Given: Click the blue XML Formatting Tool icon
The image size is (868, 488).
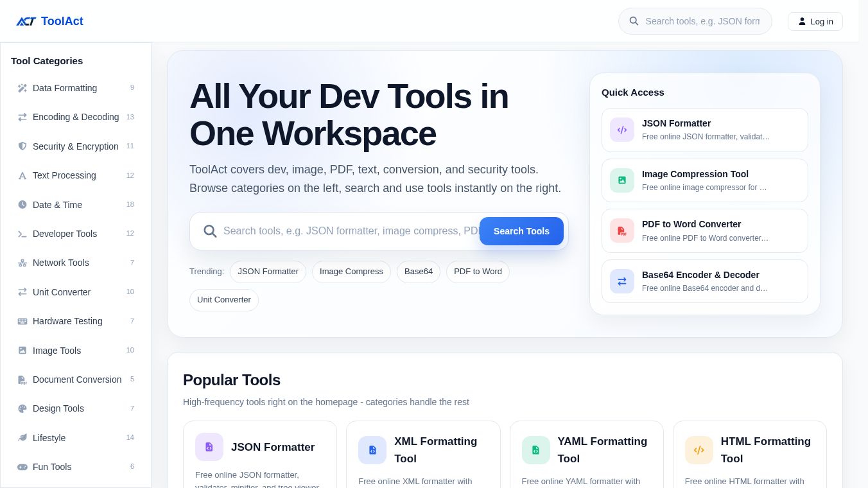Looking at the screenshot, I should point(372,450).
